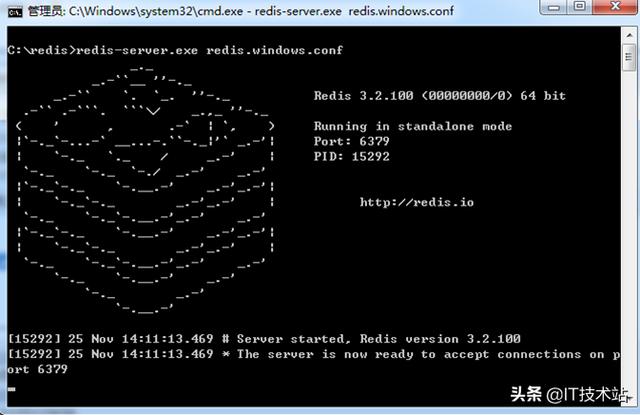Screen dimensions: 640x415
Task: Click 'Running in standalone mode' line
Action: coord(413,126)
